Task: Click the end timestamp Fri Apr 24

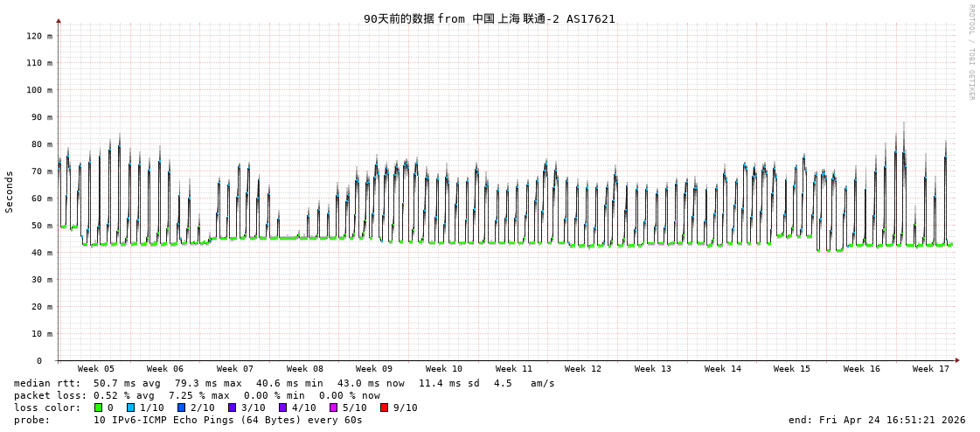Action: pyautogui.click(x=877, y=420)
